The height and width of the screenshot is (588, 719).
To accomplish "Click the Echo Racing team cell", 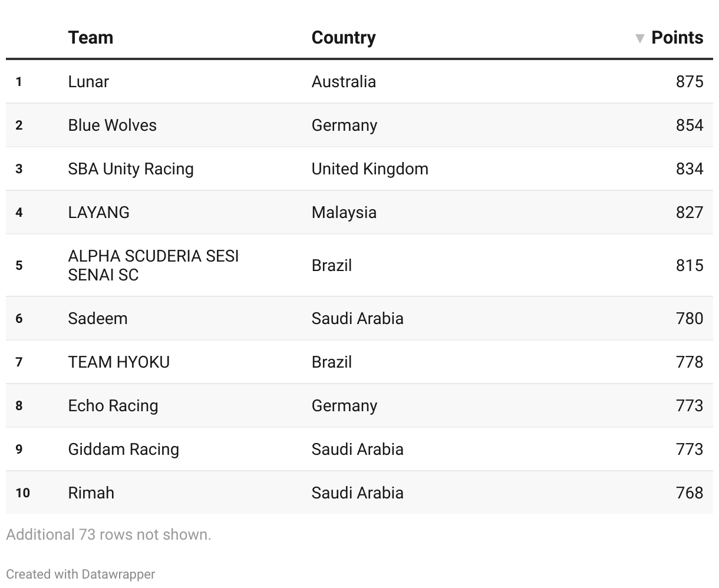I will (x=113, y=405).
